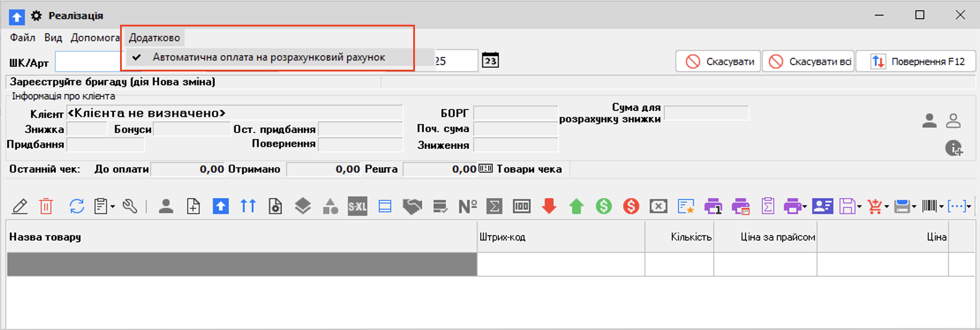Click the certificate with star icon
Screen dimensions: 980x330
click(686, 206)
